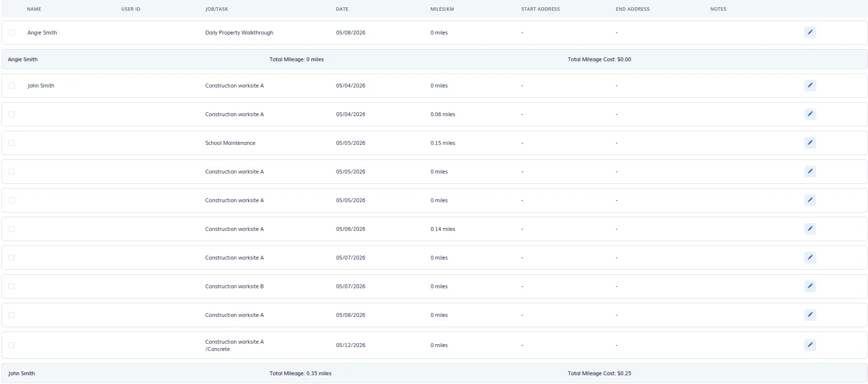
Task: Click 0.15 miles value
Action: (x=443, y=143)
